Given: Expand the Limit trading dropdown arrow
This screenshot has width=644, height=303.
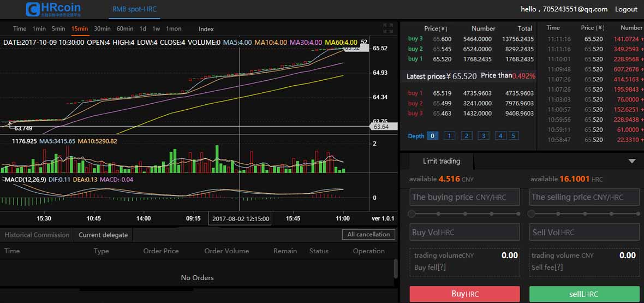Looking at the screenshot, I should (x=632, y=161).
